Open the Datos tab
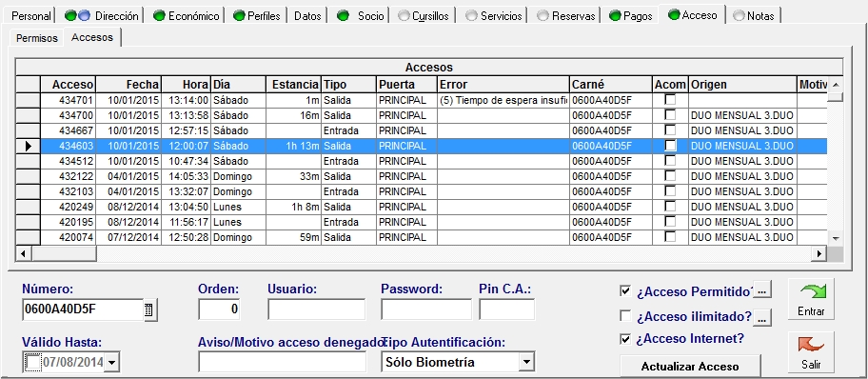Viewport: 868px width, 379px height. point(307,16)
